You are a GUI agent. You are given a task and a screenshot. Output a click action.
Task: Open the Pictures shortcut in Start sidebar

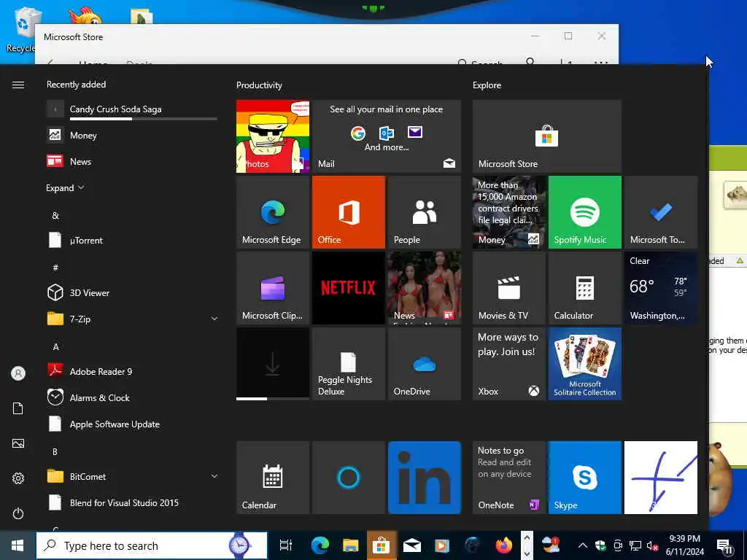[18, 443]
